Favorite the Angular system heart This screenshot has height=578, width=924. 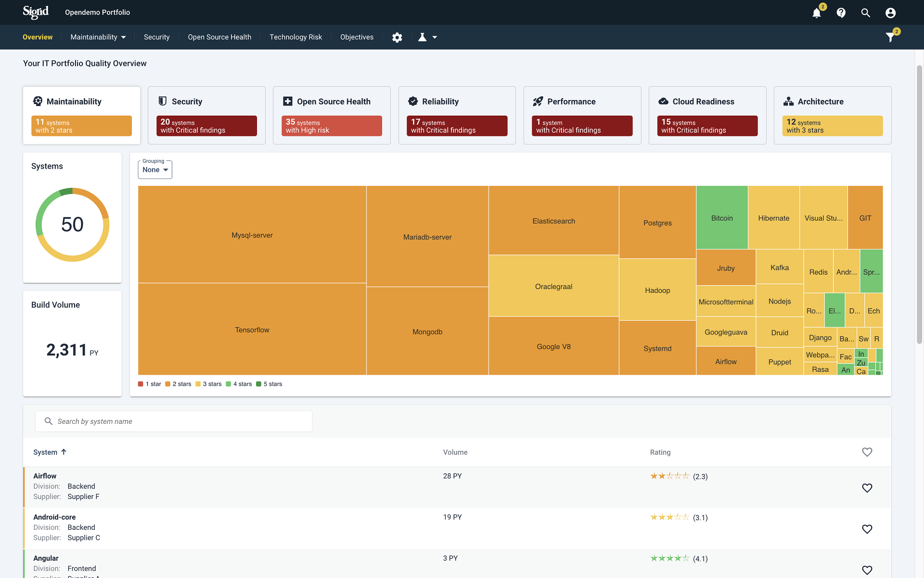click(867, 570)
